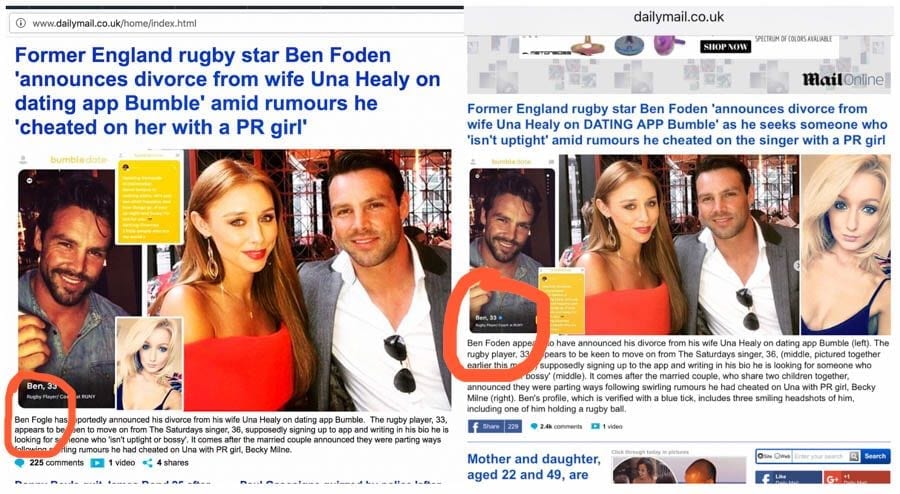Click the Facebook Like button
The image size is (900, 494).
788,477
